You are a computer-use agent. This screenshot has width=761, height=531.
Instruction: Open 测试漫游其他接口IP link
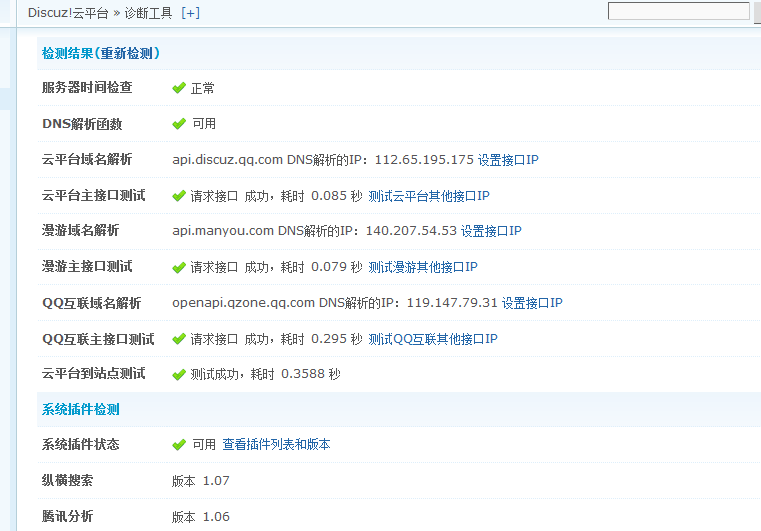(x=423, y=266)
